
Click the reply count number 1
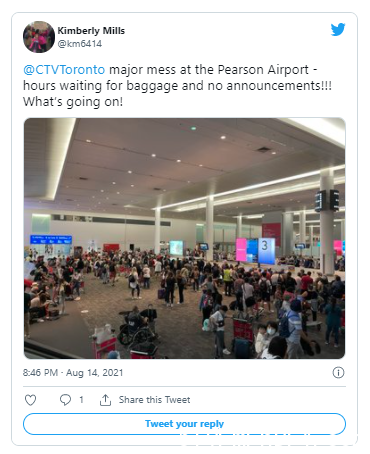[x=81, y=400]
